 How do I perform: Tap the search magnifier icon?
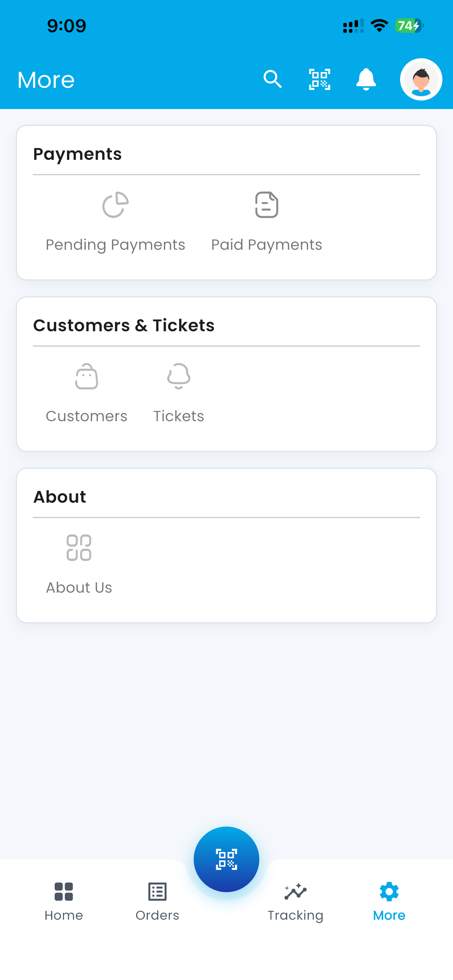[x=272, y=79]
